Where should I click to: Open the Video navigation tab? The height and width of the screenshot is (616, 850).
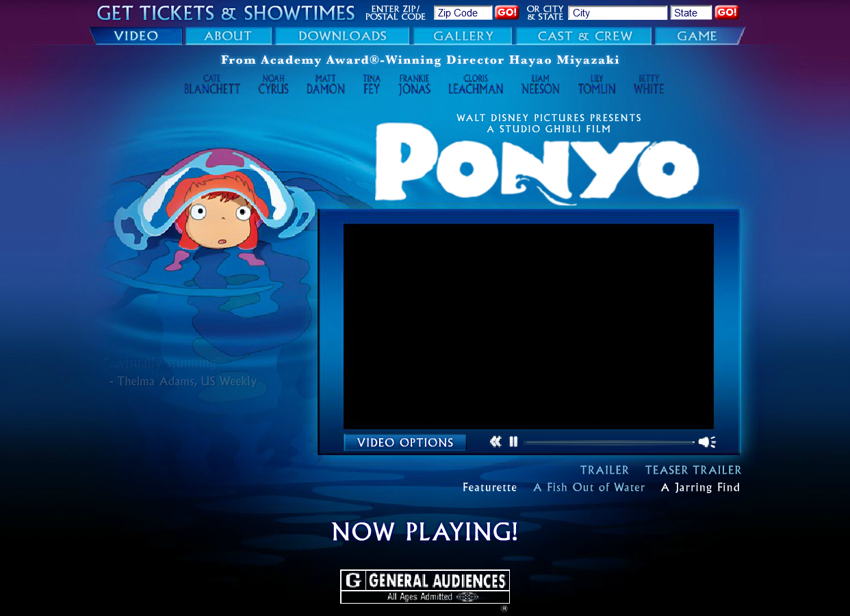[136, 36]
